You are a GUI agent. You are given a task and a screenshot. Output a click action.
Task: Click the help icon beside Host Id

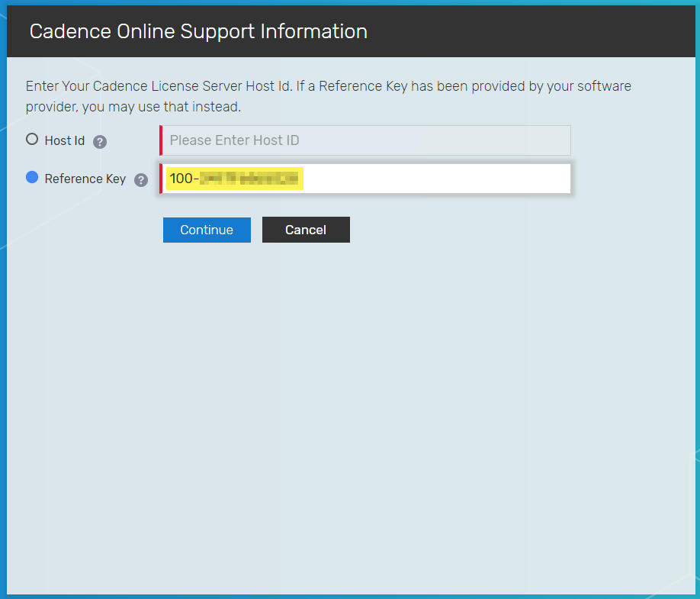(x=100, y=142)
